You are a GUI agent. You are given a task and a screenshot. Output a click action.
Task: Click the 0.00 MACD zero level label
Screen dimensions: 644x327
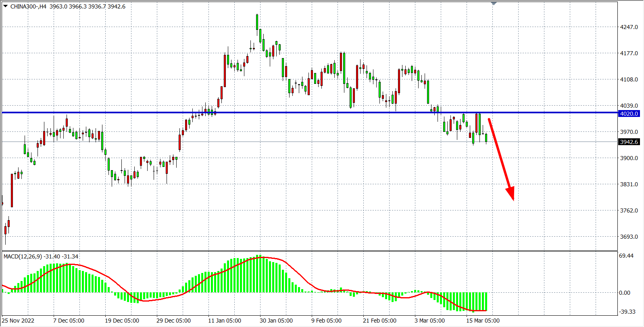pyautogui.click(x=625, y=293)
